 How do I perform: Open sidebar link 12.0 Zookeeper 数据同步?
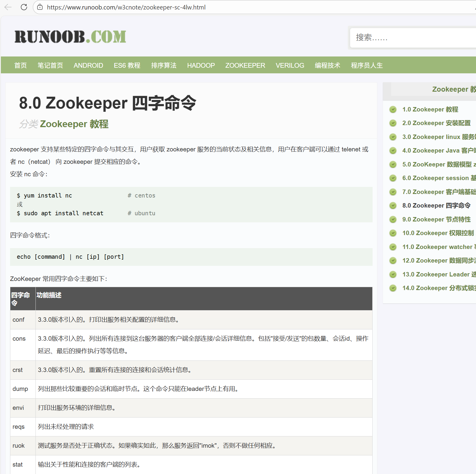(x=439, y=261)
